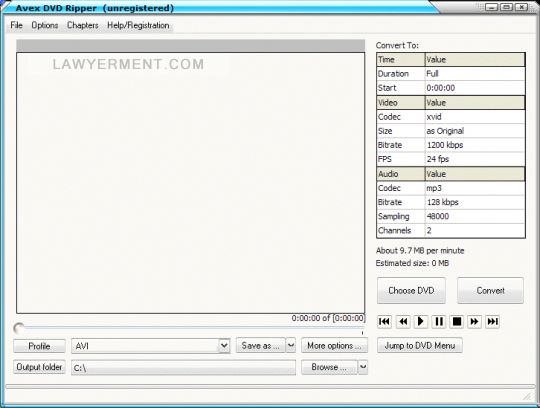Viewport: 540px width, 408px height.
Task: Click the C:\ output path field
Action: [183, 368]
